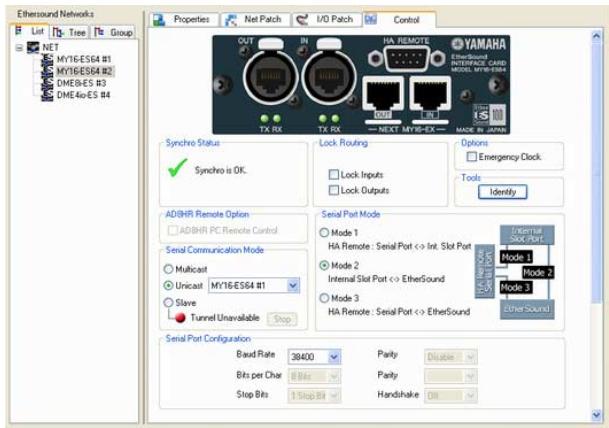Viewport: 609px width, 428px height.
Task: Select the Control tab
Action: pos(399,19)
